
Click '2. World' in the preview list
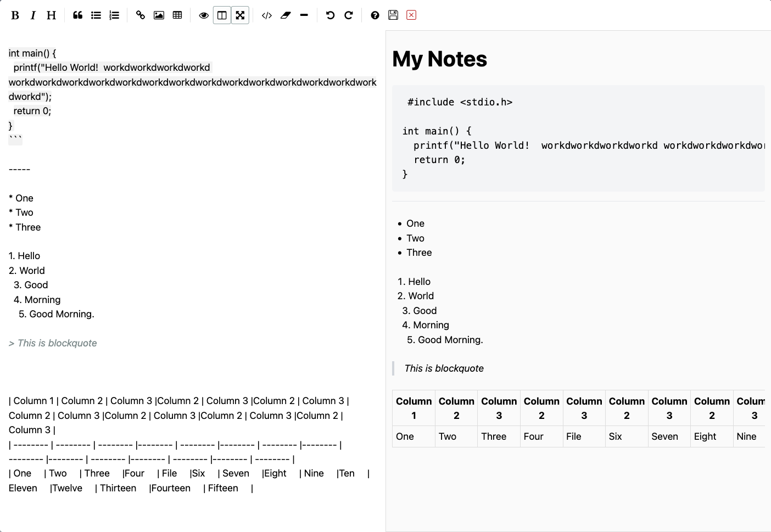point(416,296)
